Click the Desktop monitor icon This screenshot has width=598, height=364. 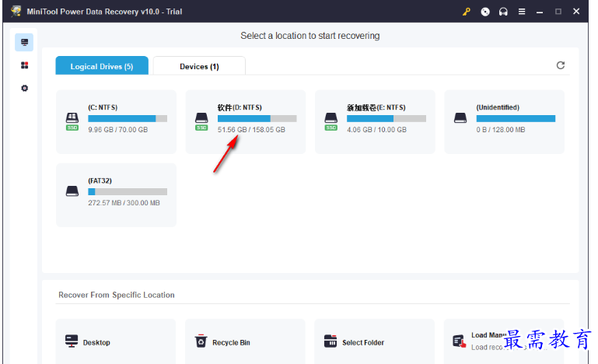coord(72,341)
